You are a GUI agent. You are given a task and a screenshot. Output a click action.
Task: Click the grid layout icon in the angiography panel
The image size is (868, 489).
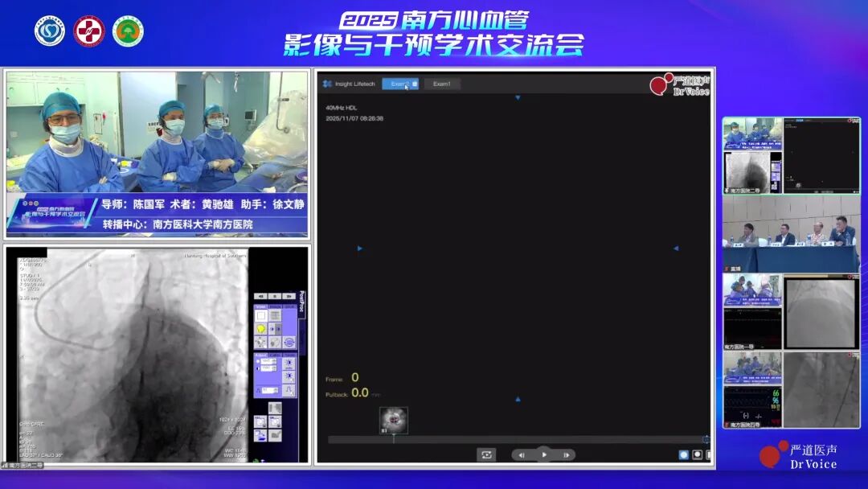click(x=275, y=315)
